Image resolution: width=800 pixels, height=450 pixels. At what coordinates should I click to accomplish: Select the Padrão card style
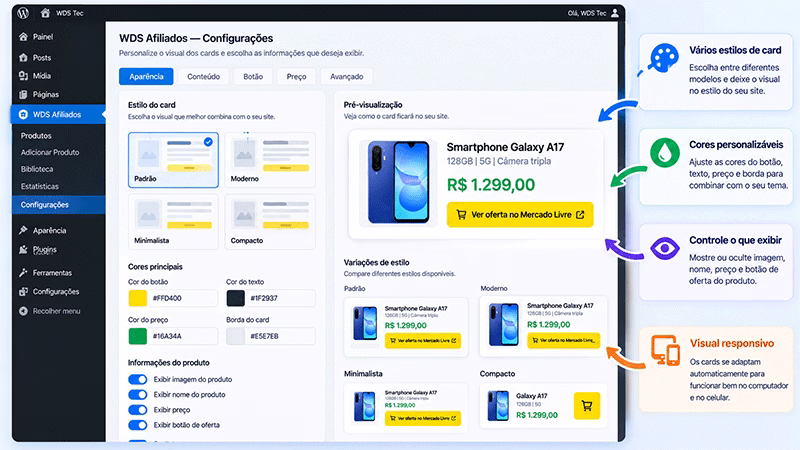[173, 160]
